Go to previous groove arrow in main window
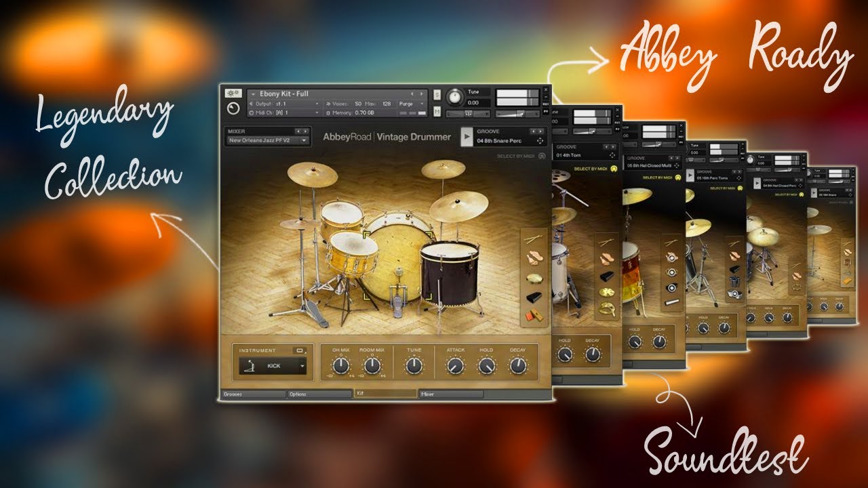The width and height of the screenshot is (868, 488). point(533,131)
